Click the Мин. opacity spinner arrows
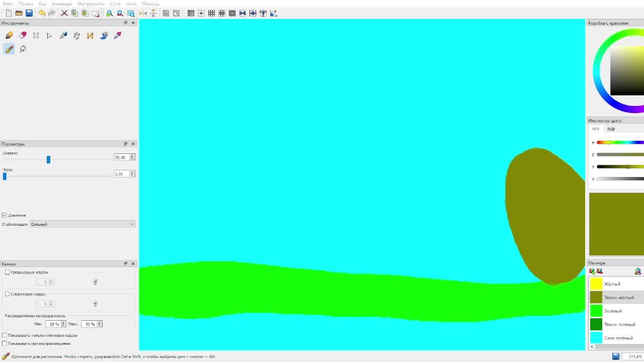This screenshot has width=644, height=362. click(63, 324)
